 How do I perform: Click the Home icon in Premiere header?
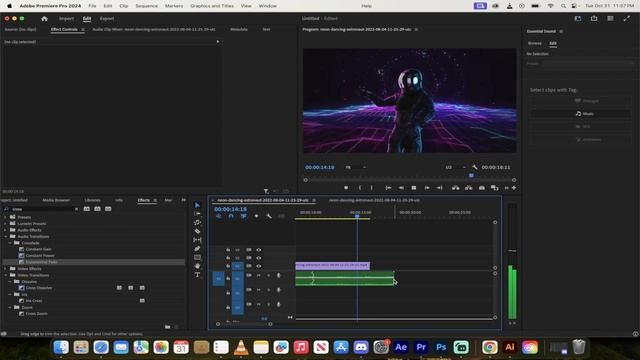44,18
